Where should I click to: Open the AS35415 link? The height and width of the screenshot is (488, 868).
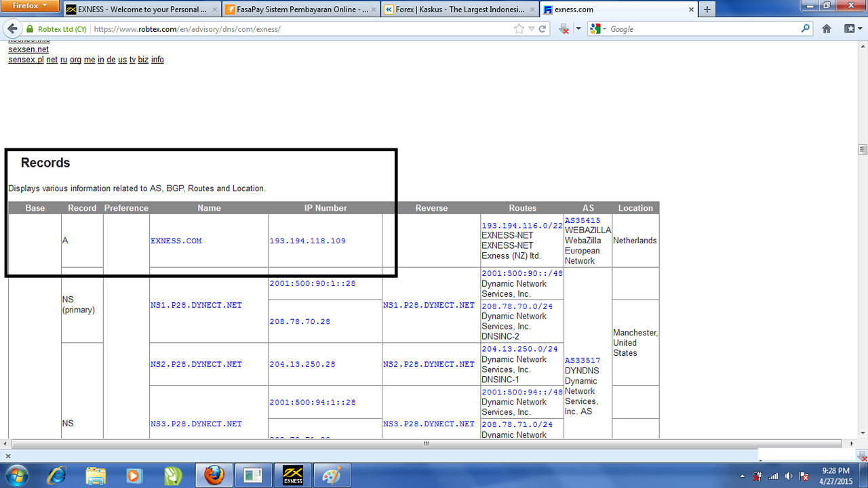583,220
